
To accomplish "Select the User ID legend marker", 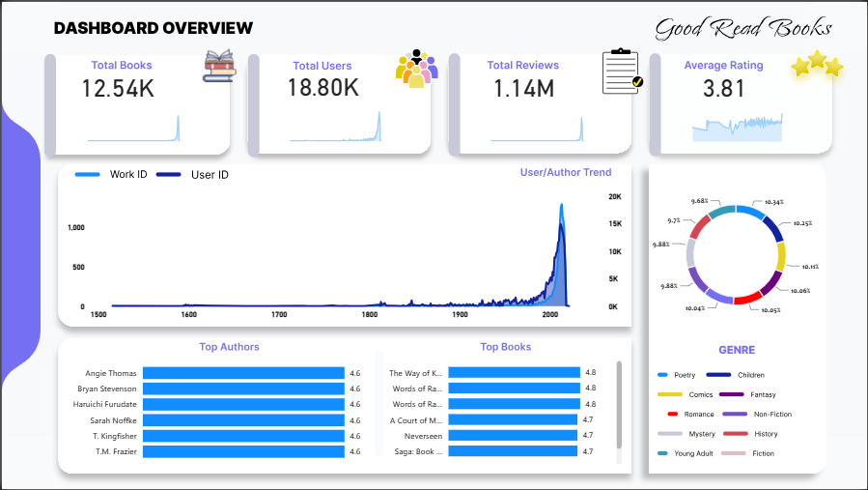I will (169, 175).
